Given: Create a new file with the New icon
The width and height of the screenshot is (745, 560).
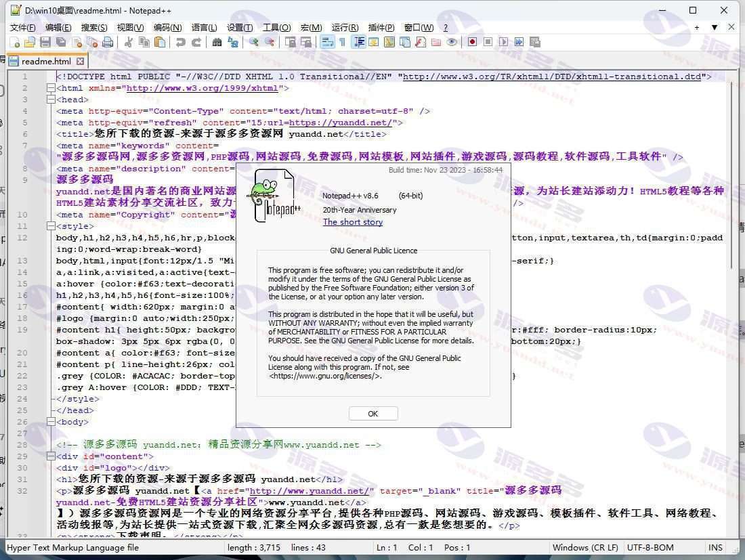Looking at the screenshot, I should click(x=15, y=42).
